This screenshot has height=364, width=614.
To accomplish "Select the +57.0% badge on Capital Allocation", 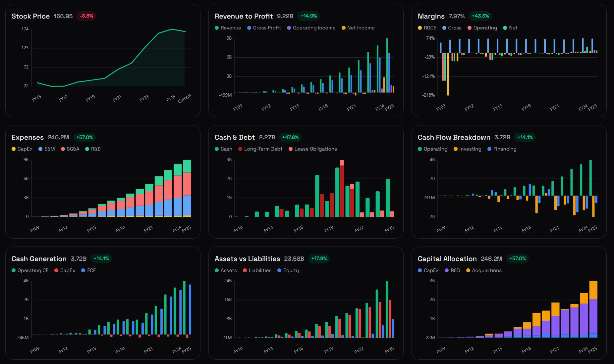I will coord(518,258).
